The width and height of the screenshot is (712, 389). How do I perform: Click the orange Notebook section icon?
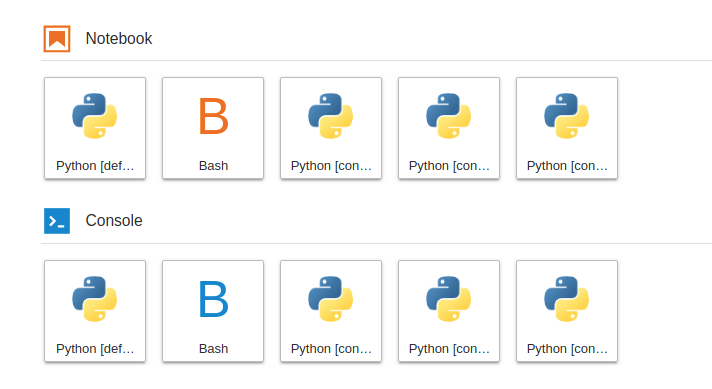(x=57, y=39)
